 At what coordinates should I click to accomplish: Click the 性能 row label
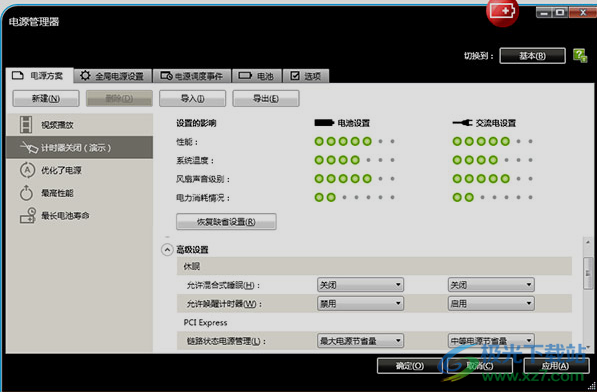(187, 142)
